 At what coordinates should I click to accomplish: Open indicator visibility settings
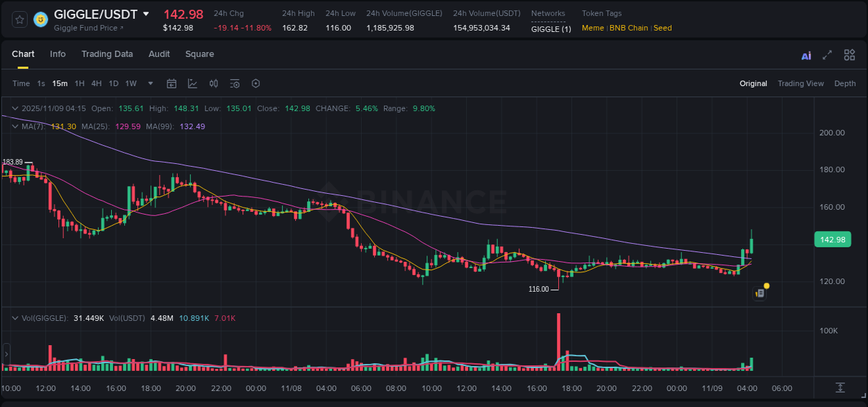pos(235,83)
